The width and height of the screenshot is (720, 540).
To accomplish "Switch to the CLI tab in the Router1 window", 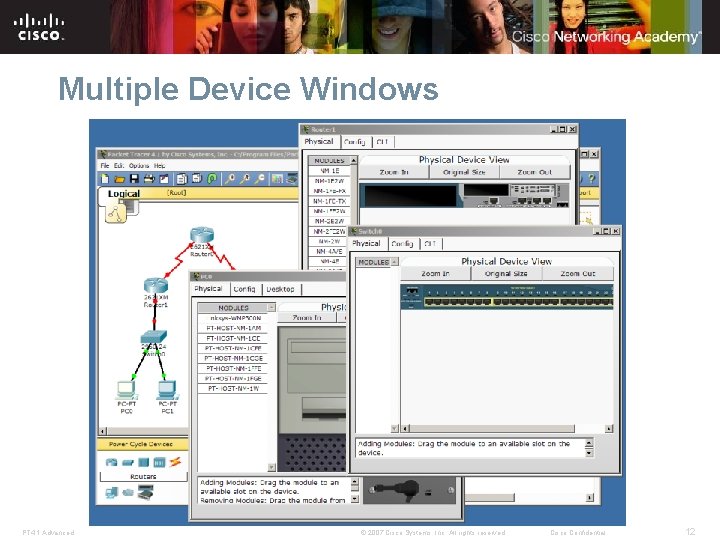I will pos(382,142).
